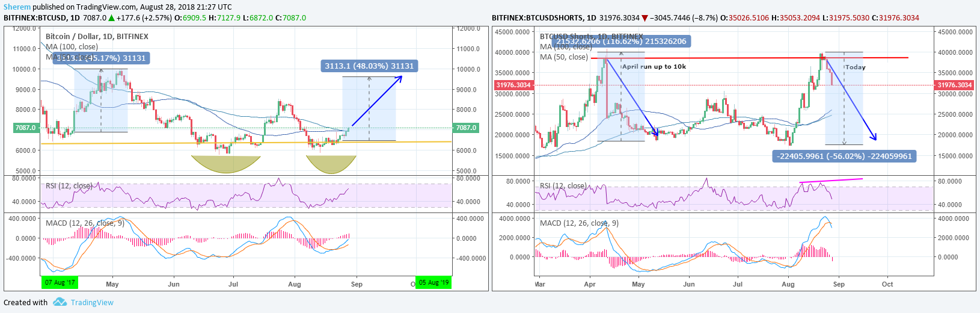
Task: Select the BITFINEX:BTCUSD, 1D header title
Action: point(41,18)
